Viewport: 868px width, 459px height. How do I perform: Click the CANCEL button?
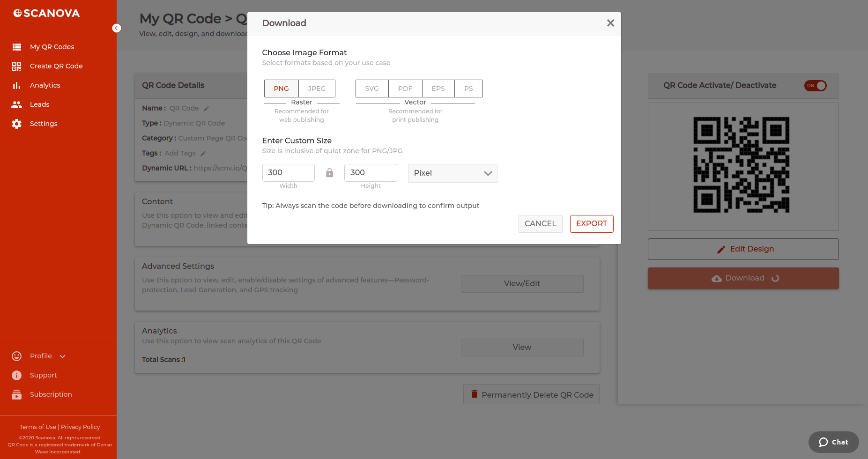coord(541,224)
